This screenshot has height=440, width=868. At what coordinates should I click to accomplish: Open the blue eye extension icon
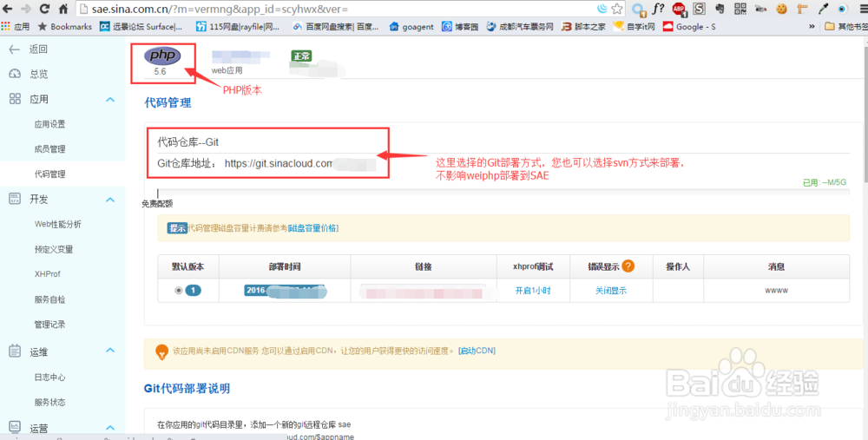coord(843,9)
